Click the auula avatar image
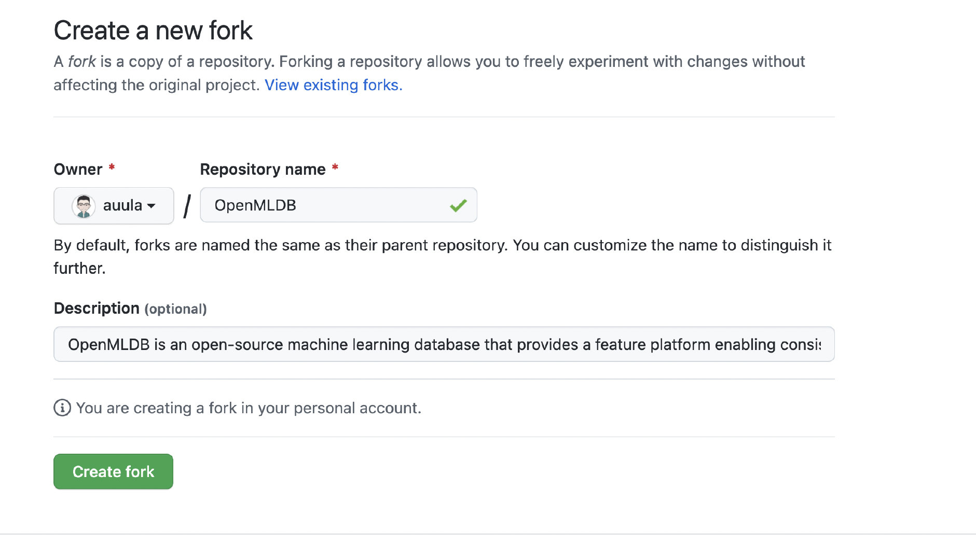 click(84, 206)
